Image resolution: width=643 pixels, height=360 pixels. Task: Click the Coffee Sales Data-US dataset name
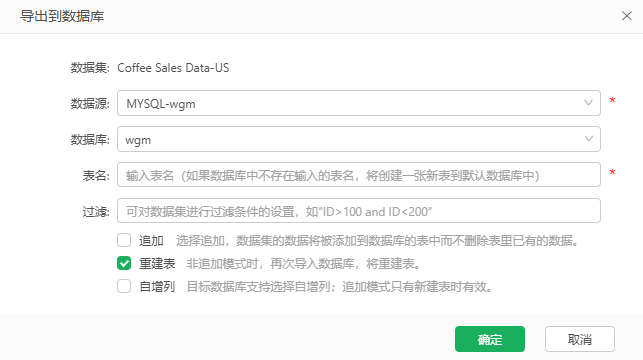(x=173, y=68)
